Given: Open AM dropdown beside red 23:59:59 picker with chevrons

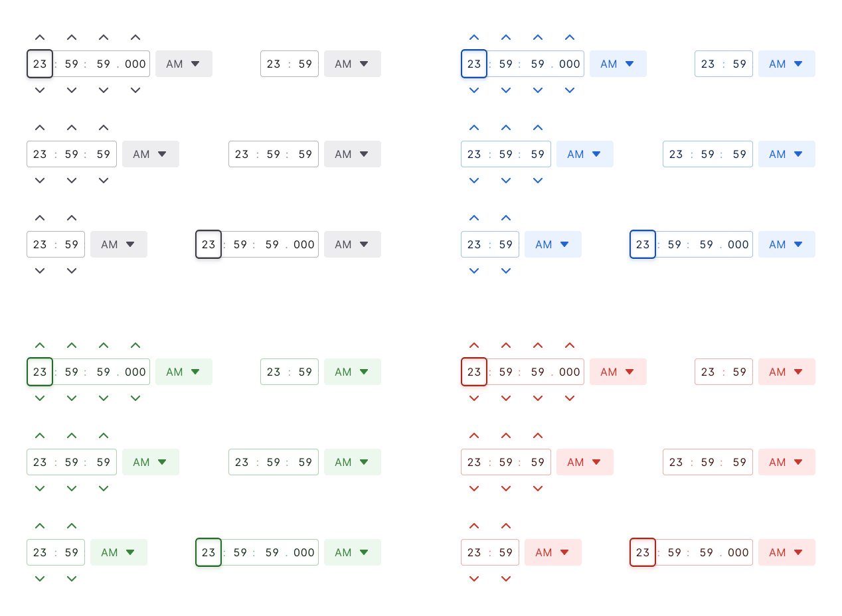Looking at the screenshot, I should 584,462.
